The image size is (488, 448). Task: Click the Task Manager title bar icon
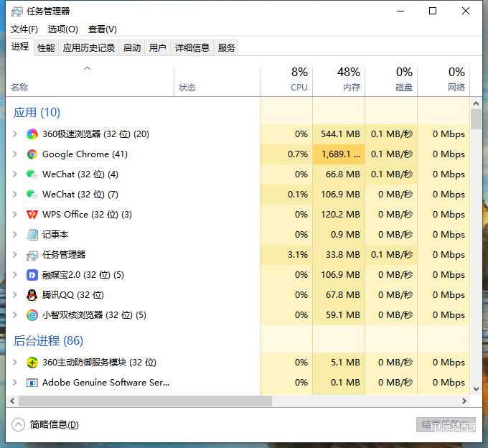[x=17, y=11]
